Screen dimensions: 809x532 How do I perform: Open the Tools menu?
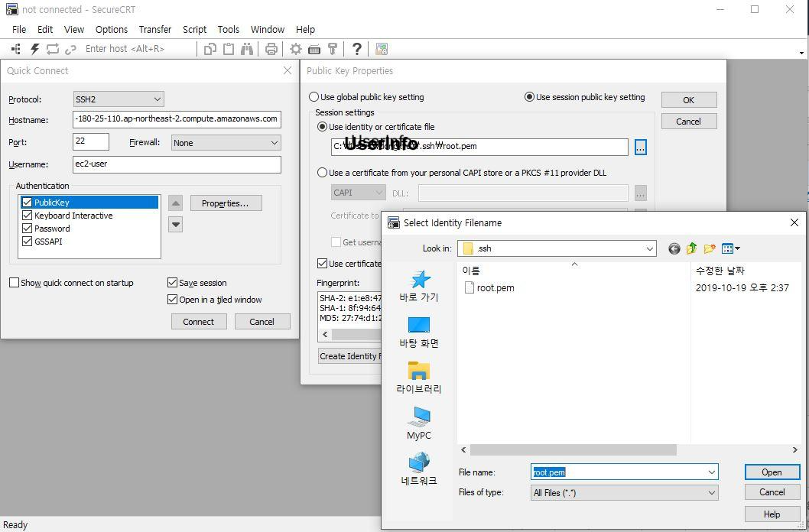[229, 29]
